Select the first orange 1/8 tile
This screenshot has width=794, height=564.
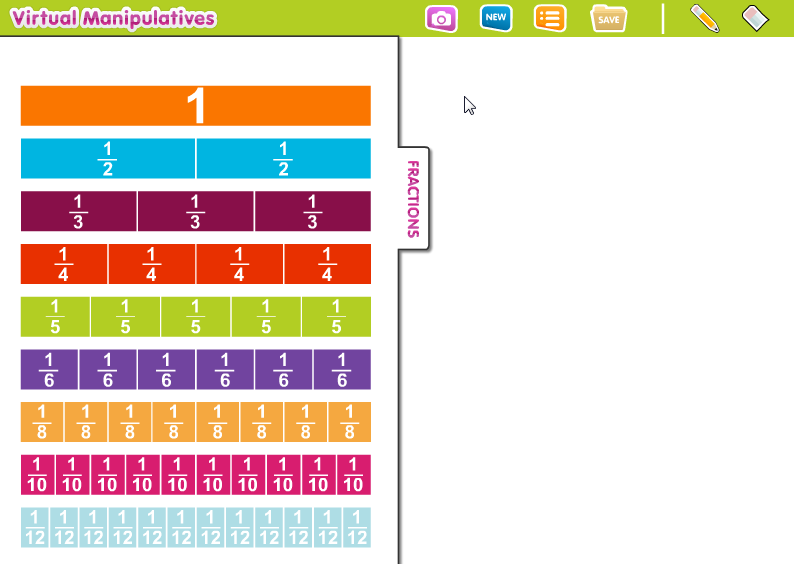(42, 422)
